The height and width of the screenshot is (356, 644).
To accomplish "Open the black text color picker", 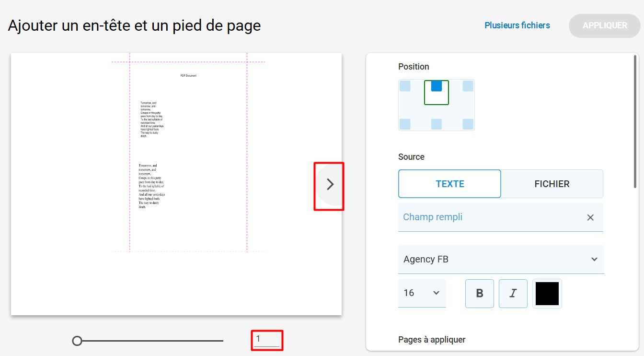I will point(547,294).
